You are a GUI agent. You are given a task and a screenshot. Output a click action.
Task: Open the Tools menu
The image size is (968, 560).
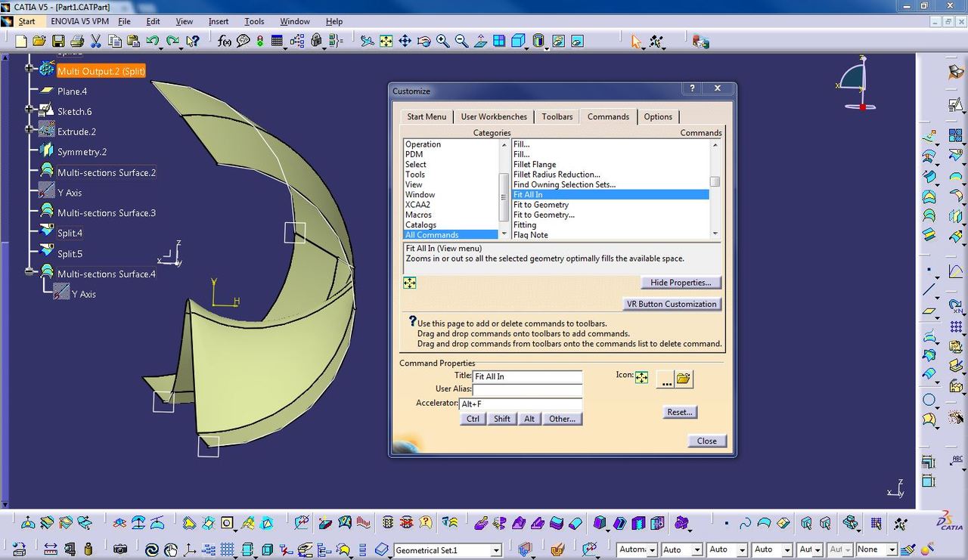[x=254, y=21]
